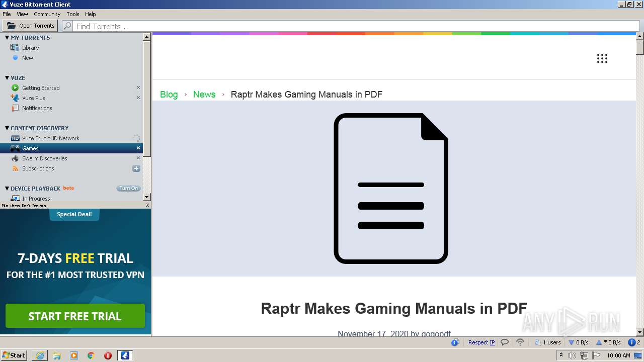
Task: Click the magnifier icon beside Find Torrents
Action: click(x=67, y=26)
